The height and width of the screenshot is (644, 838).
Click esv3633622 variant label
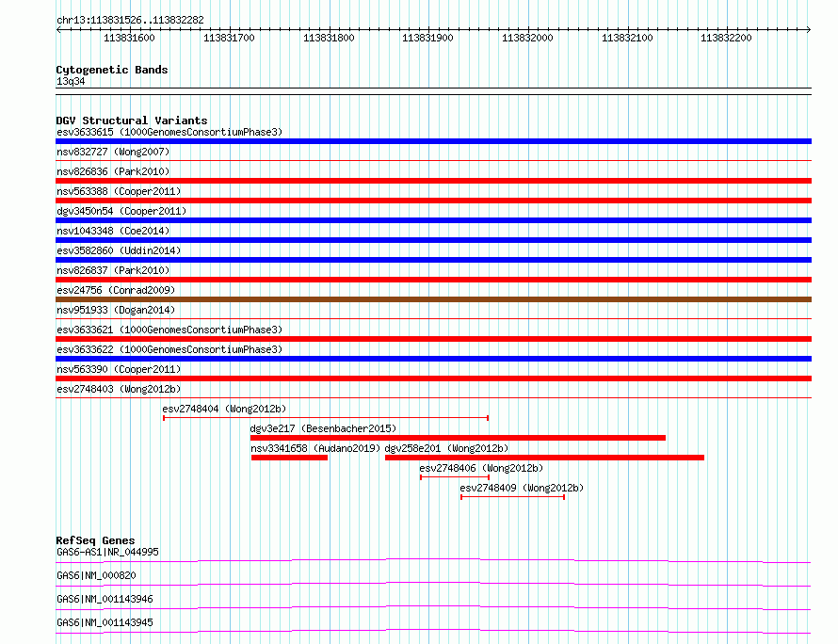(x=169, y=349)
